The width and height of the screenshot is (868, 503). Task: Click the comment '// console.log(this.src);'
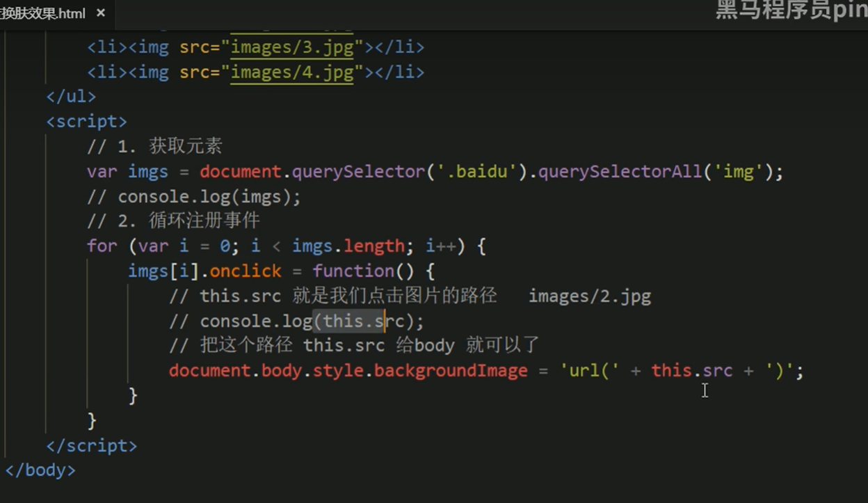296,321
